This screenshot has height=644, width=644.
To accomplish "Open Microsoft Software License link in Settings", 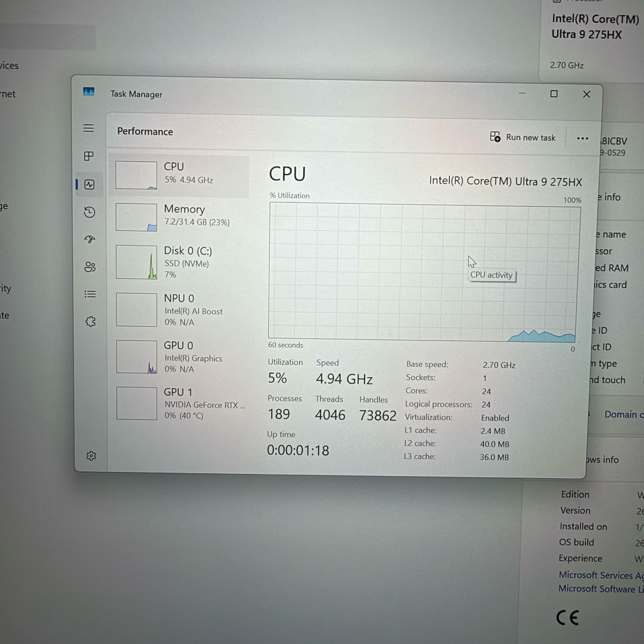I will coord(601,589).
